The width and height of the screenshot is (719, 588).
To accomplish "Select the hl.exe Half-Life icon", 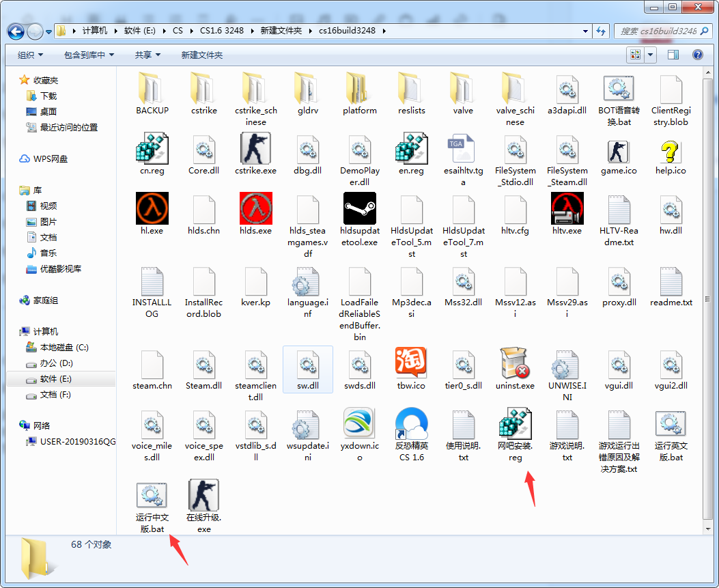I will [152, 208].
